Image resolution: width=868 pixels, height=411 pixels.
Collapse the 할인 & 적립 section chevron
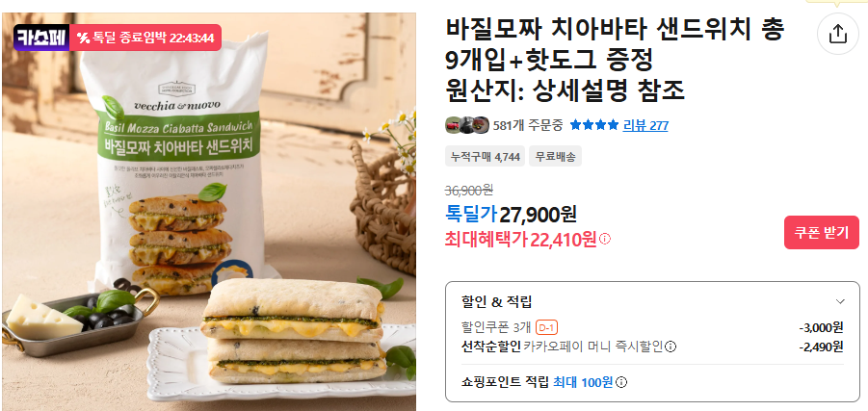click(x=840, y=301)
